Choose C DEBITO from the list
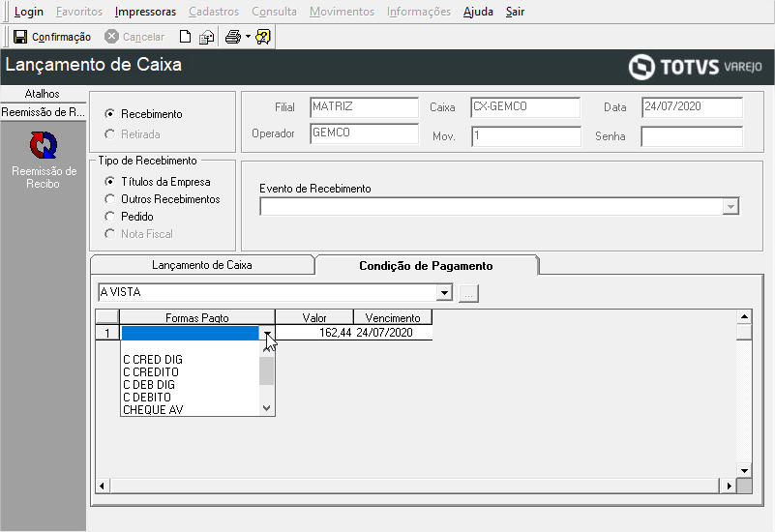 point(191,398)
